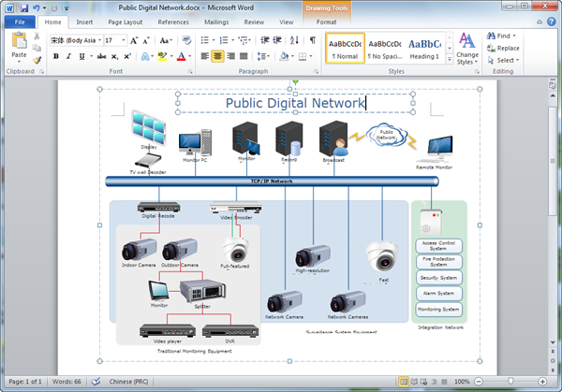Toggle Bold formatting
The width and height of the screenshot is (562, 392).
pyautogui.click(x=56, y=56)
